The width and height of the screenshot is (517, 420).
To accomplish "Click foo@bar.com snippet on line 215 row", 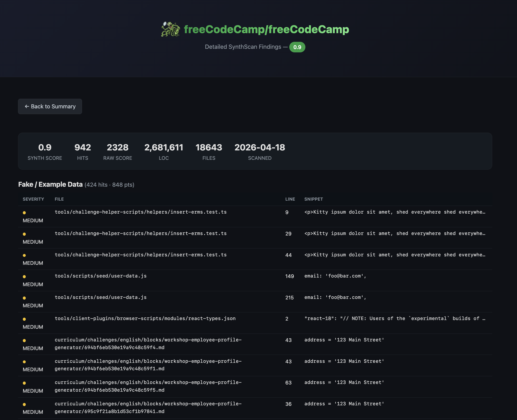I will (x=335, y=297).
